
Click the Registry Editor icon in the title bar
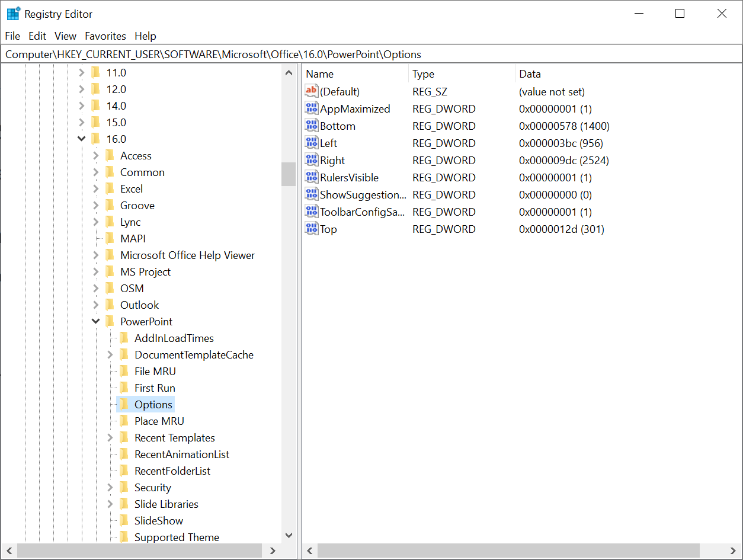tap(13, 13)
